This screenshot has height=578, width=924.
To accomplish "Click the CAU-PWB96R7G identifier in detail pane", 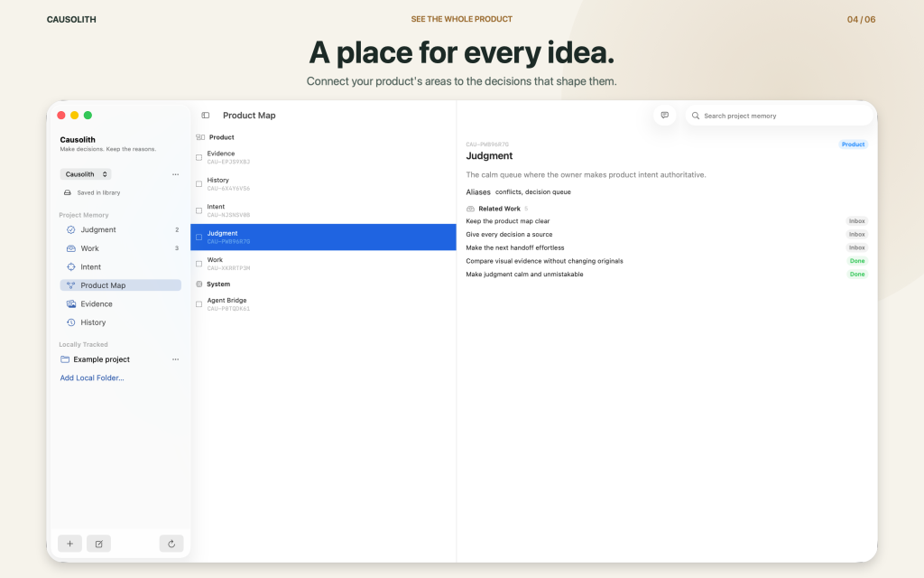I will pos(486,144).
